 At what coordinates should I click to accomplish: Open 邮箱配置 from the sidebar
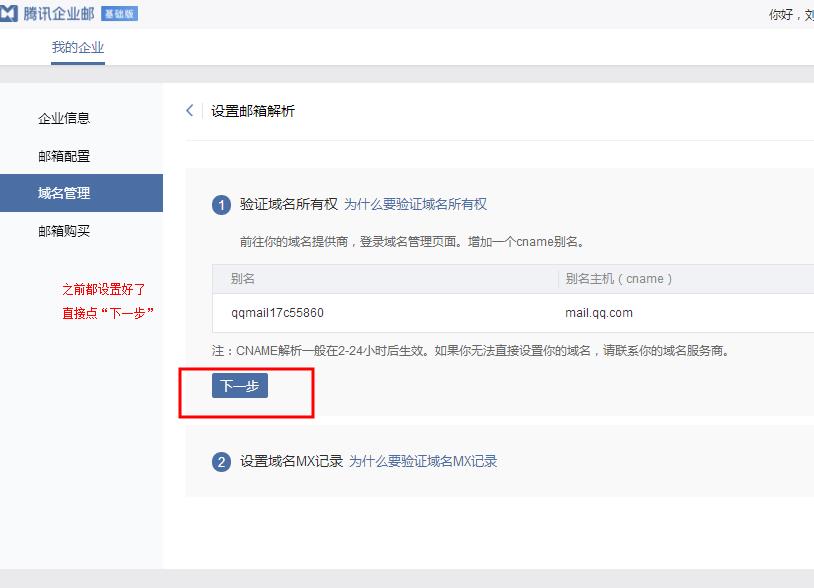[x=64, y=156]
